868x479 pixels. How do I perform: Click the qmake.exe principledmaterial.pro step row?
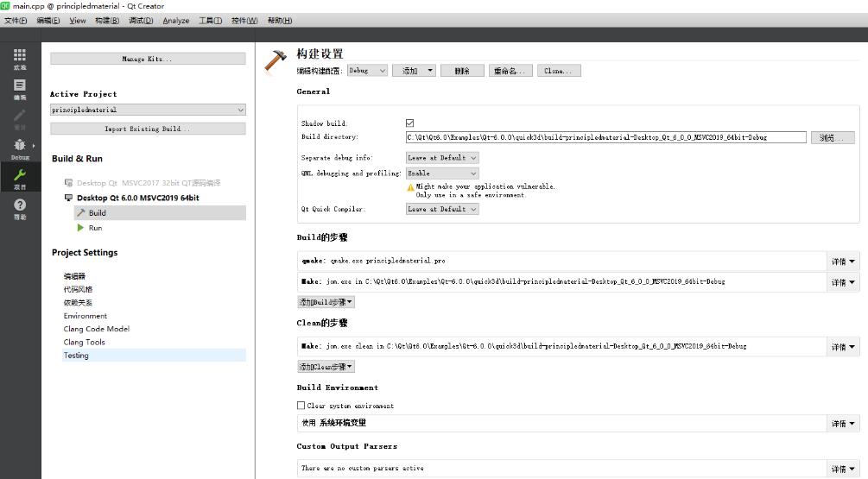(562, 261)
